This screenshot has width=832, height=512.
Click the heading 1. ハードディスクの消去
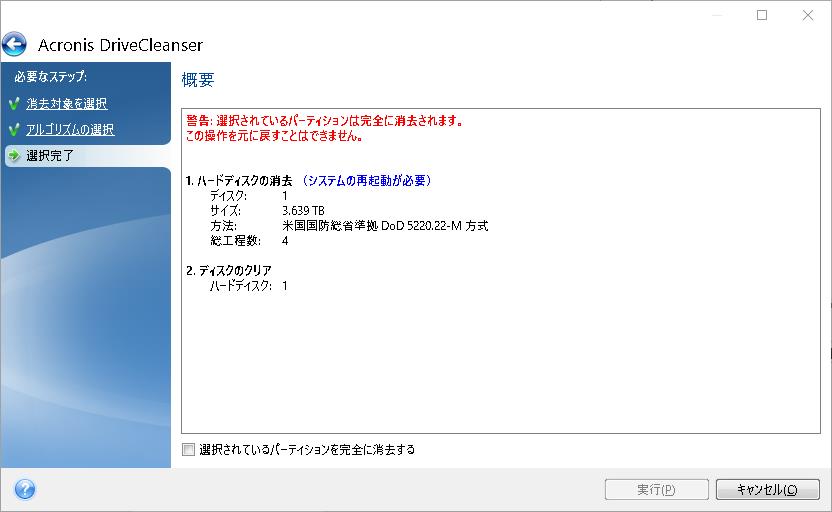(239, 181)
